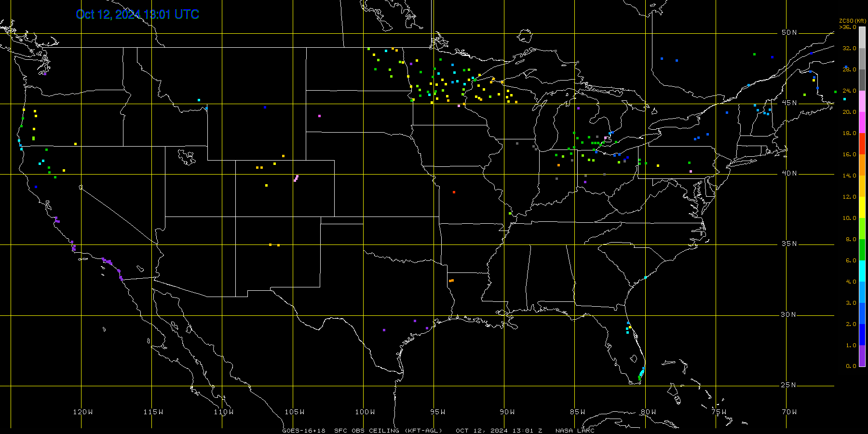Pick the cyan 4–6 kft legend swatch
The image size is (868, 434).
pyautogui.click(x=862, y=271)
